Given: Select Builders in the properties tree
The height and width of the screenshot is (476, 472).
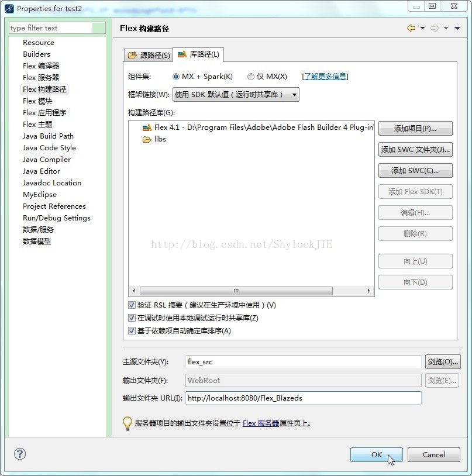Looking at the screenshot, I should pyautogui.click(x=36, y=54).
